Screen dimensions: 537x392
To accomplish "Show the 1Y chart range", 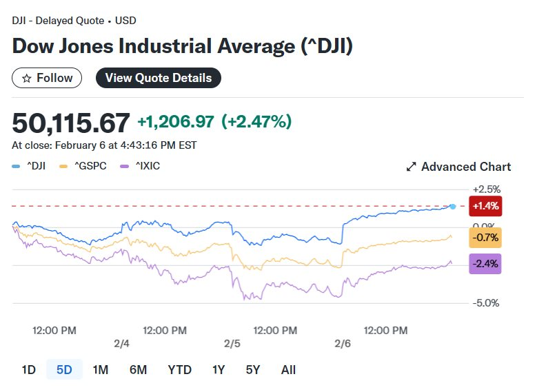I will click(x=219, y=370).
